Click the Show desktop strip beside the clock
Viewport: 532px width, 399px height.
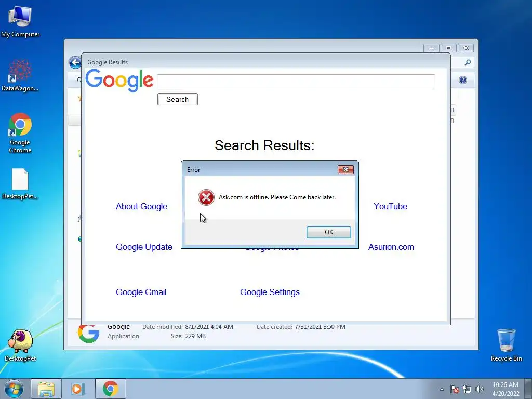[x=528, y=389]
